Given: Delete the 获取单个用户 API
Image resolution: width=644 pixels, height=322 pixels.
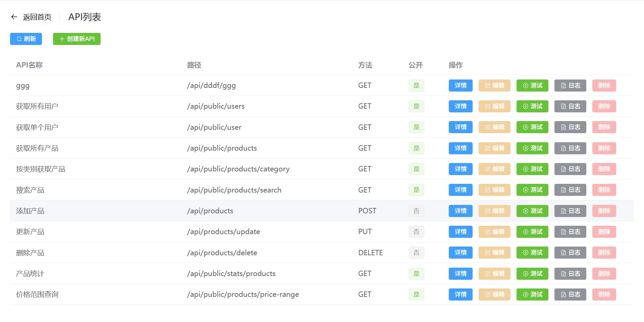Looking at the screenshot, I should [x=604, y=127].
